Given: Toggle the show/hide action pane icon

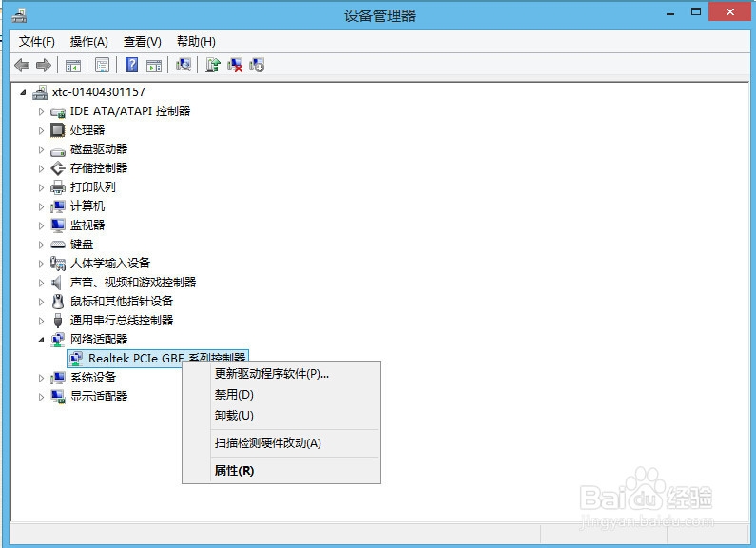Looking at the screenshot, I should coord(154,65).
